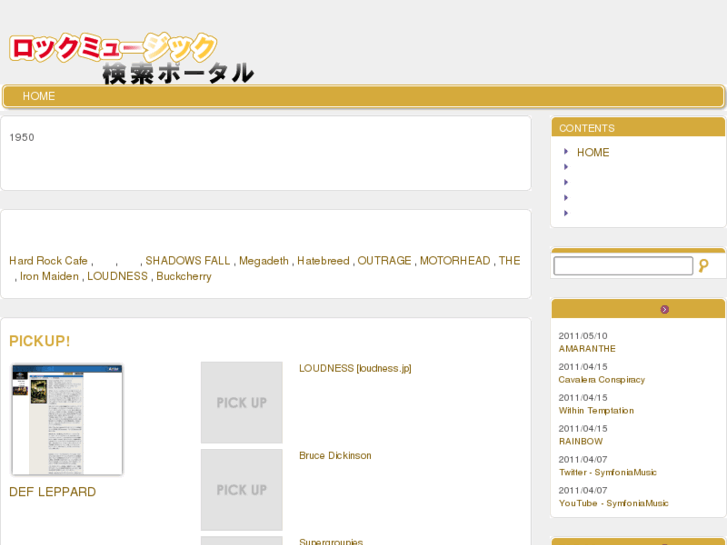The image size is (727, 545).
Task: Open the Hatebreed tag link
Action: [x=323, y=261]
